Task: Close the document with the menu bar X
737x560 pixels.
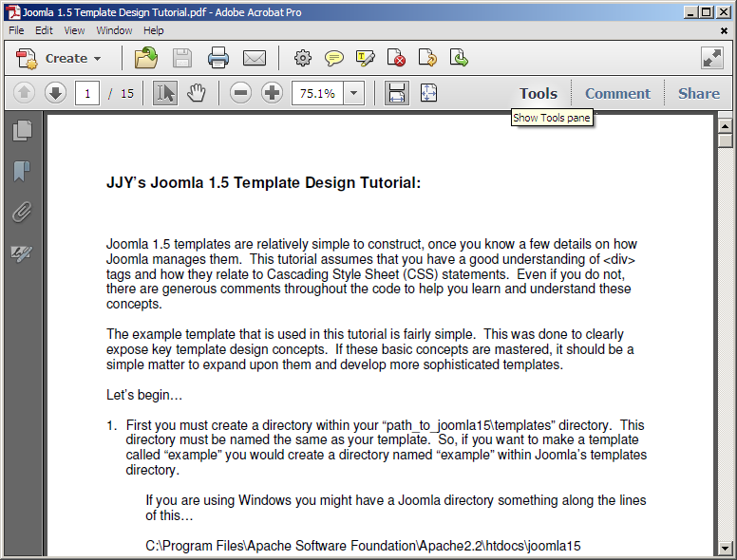Action: click(724, 31)
